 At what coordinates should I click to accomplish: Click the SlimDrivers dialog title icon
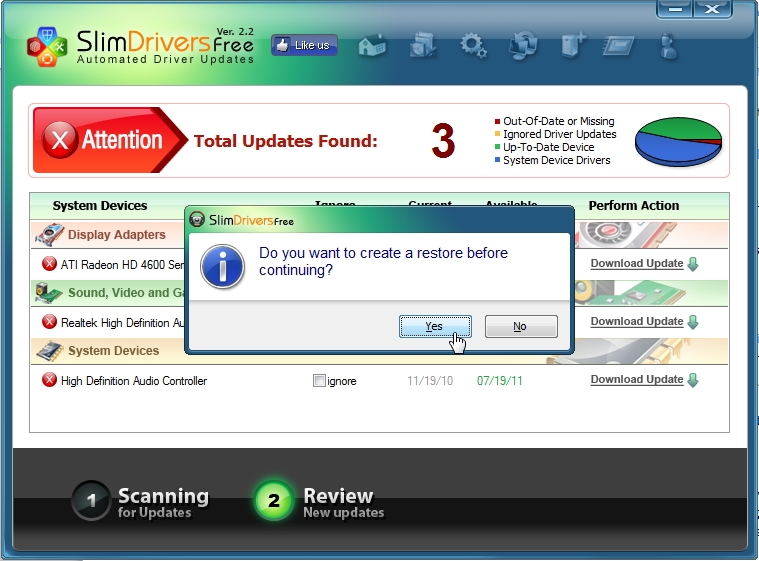tap(197, 219)
